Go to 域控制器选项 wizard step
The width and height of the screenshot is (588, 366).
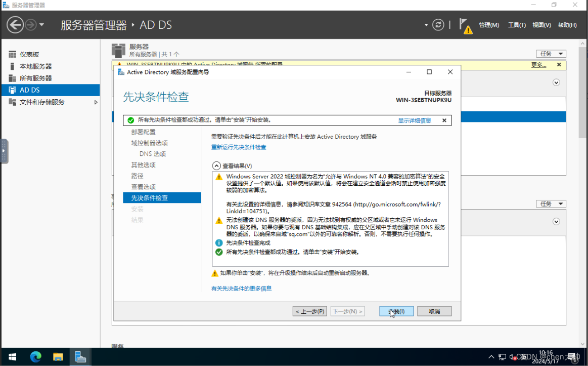click(149, 143)
